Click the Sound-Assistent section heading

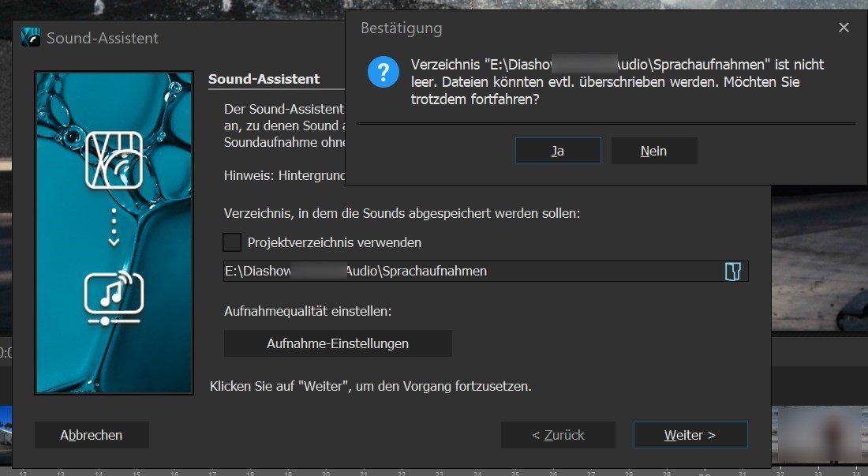pyautogui.click(x=264, y=79)
